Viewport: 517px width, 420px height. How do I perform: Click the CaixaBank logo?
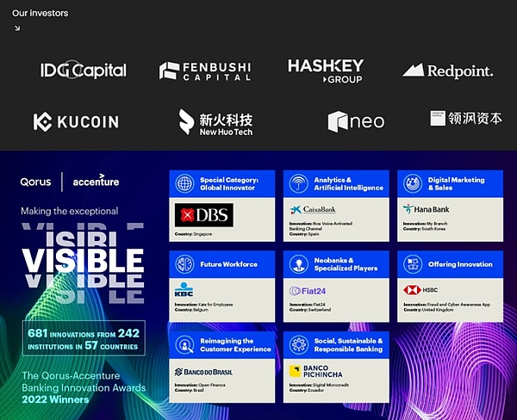point(314,209)
